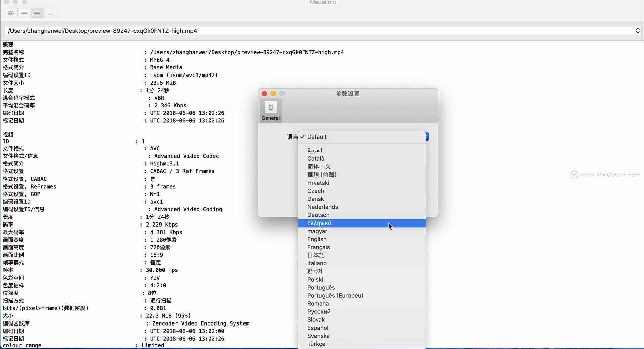Pick 華語 (台灣) from the language menu
Viewport: 644px width, 349px height.
[x=362, y=174]
